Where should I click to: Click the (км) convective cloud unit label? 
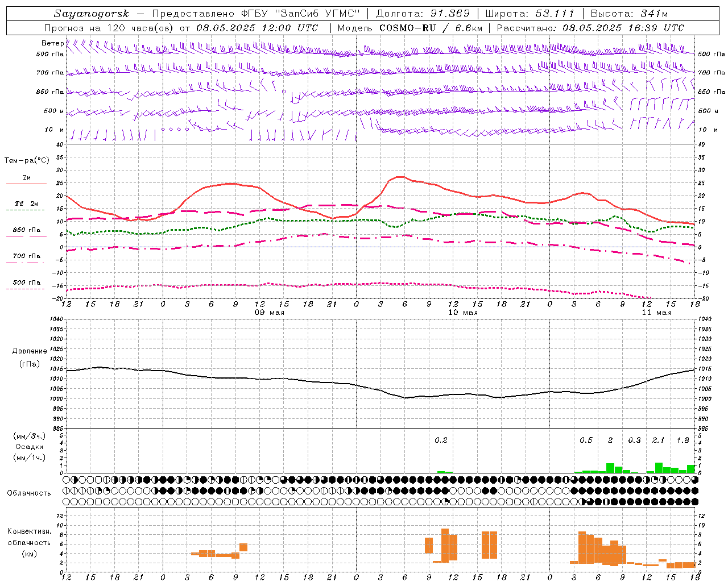click(x=29, y=554)
